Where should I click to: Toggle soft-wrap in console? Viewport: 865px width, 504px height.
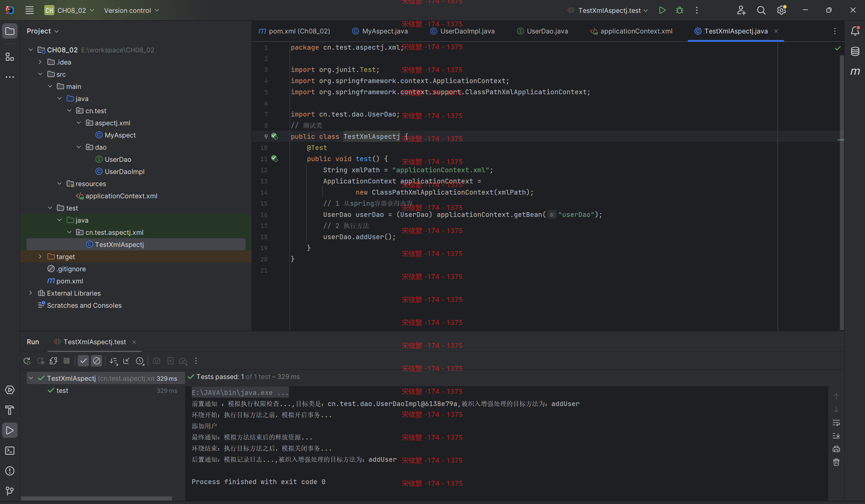[x=836, y=423]
